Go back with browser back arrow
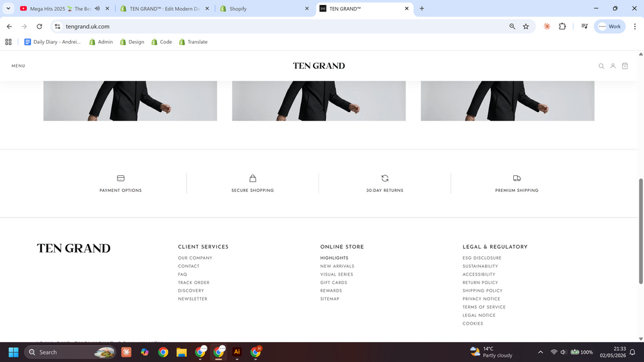 [9, 26]
